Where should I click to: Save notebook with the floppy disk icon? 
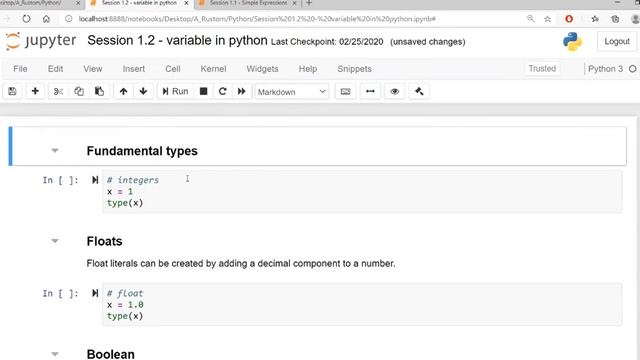coord(12,91)
